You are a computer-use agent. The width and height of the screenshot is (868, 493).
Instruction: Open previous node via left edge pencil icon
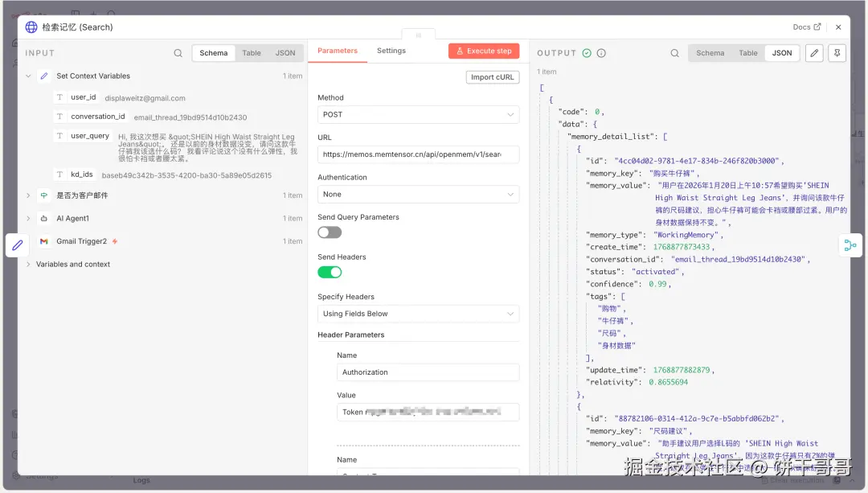(17, 244)
